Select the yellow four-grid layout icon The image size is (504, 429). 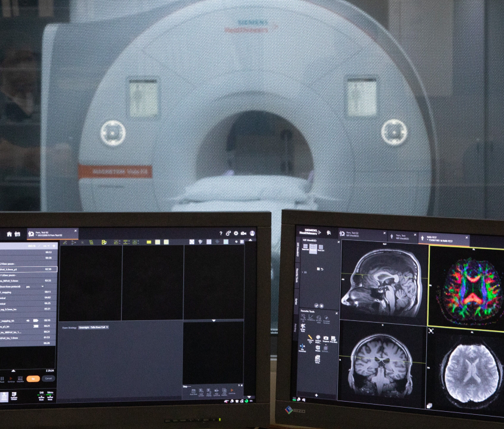click(x=166, y=242)
